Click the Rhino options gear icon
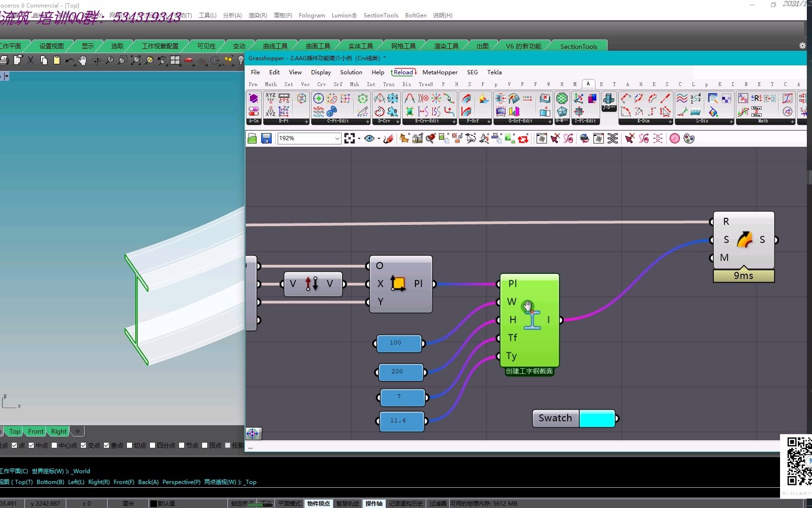 click(x=803, y=46)
